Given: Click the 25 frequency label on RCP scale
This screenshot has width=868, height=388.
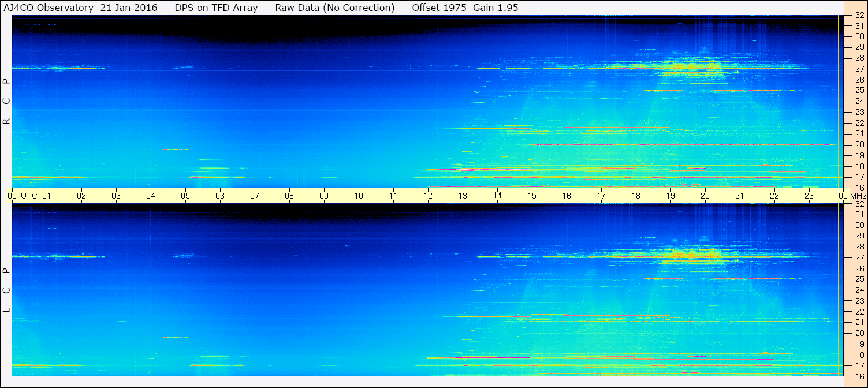Looking at the screenshot, I should tap(859, 91).
